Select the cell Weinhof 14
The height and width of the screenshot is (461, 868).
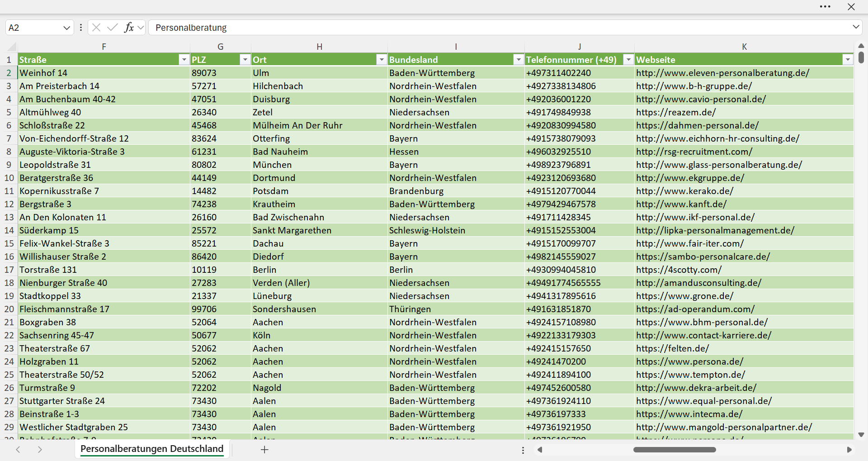coord(104,73)
